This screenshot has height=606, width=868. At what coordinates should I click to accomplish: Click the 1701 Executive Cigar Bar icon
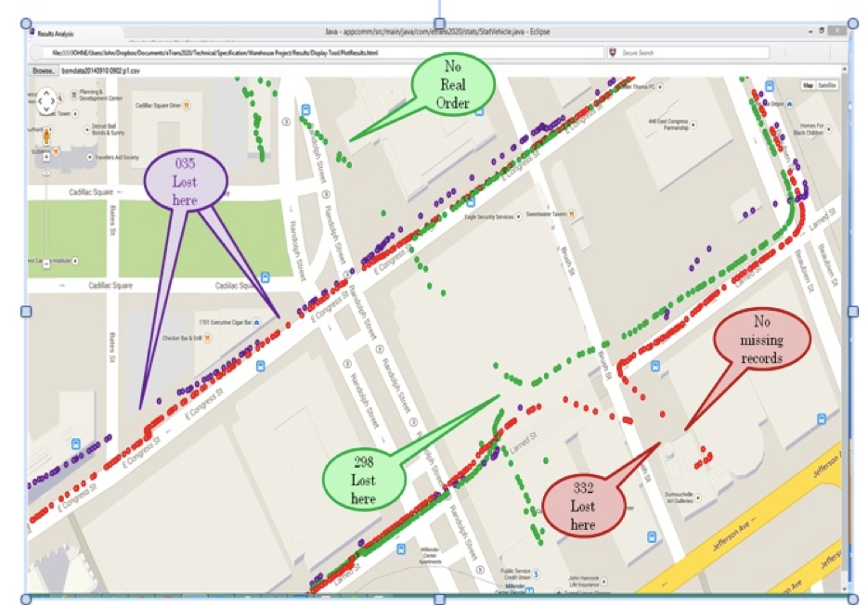[257, 322]
